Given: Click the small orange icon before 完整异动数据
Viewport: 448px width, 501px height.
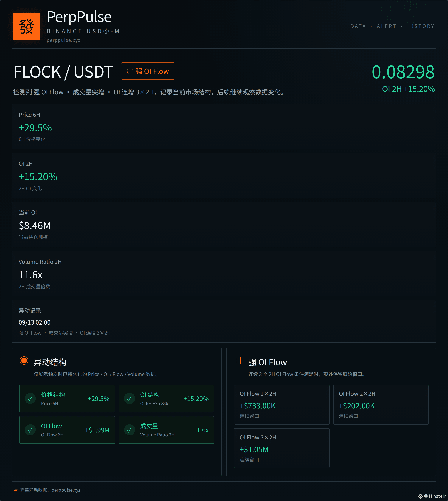Looking at the screenshot, I should [15, 490].
